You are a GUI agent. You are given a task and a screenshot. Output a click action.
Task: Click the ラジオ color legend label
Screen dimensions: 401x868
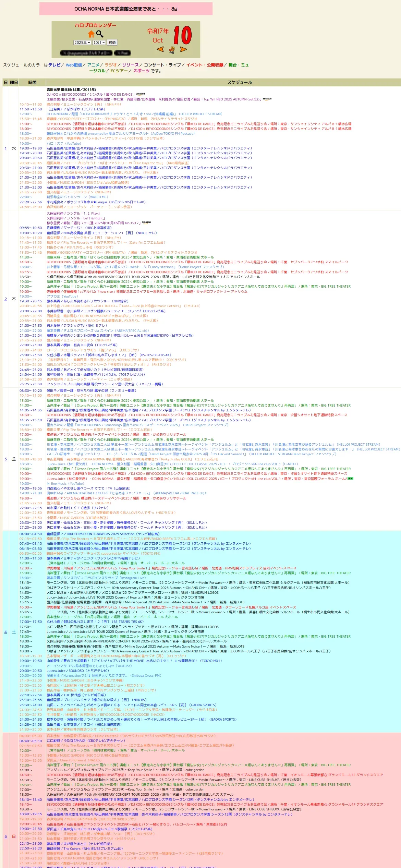110,65
